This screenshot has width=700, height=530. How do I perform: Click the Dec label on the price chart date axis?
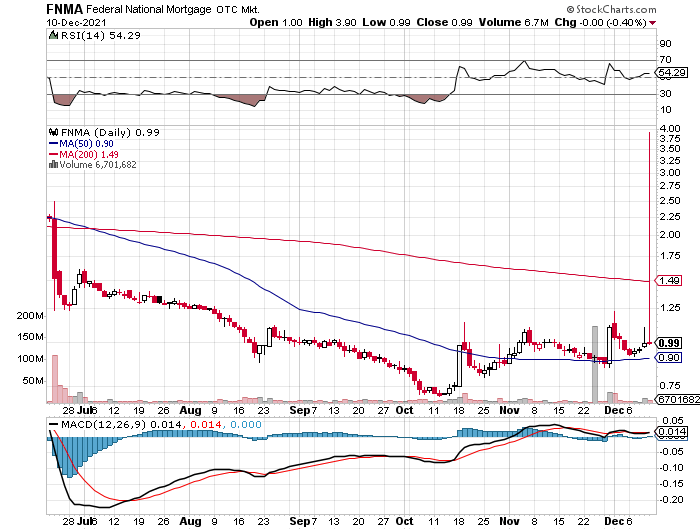click(x=613, y=410)
